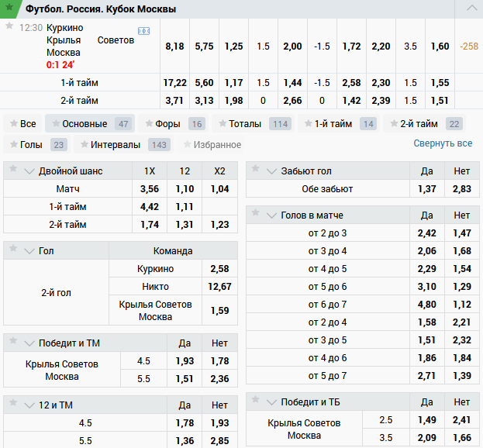The width and height of the screenshot is (483, 448).
Task: Click the star in Победит и ТМ header
Action: 14,343
